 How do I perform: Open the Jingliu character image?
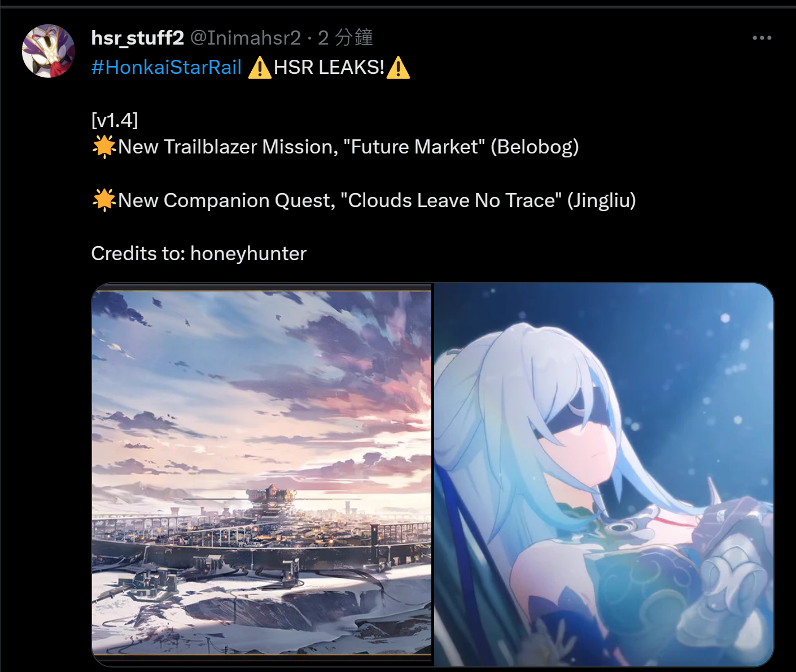pos(603,475)
